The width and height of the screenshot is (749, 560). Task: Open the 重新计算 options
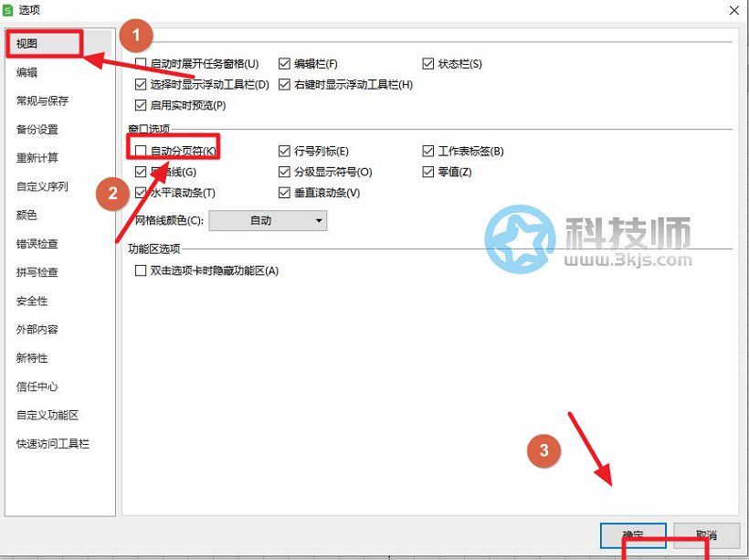point(37,158)
